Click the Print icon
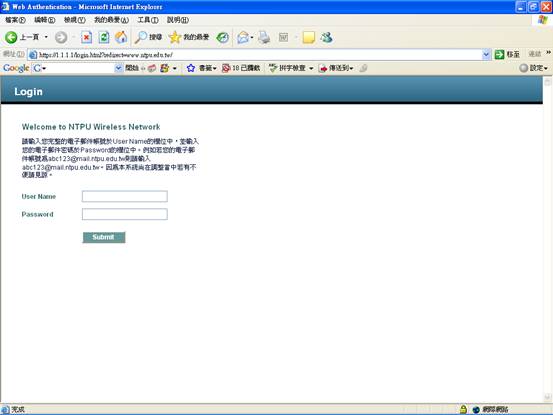The image size is (553, 415). pyautogui.click(x=264, y=37)
